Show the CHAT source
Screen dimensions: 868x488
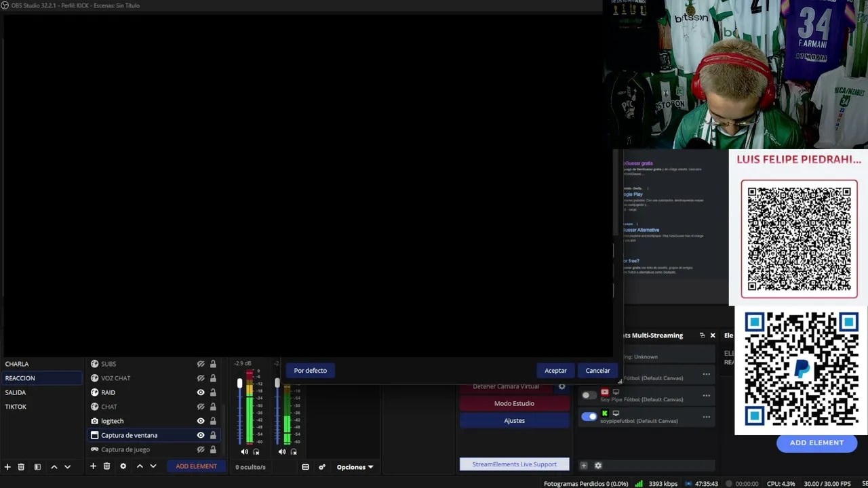pos(201,407)
